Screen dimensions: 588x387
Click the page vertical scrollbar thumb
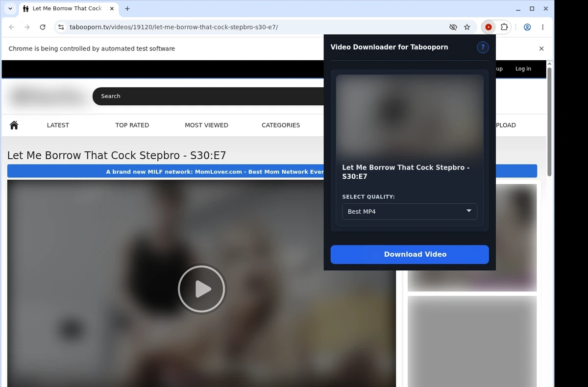[549, 121]
